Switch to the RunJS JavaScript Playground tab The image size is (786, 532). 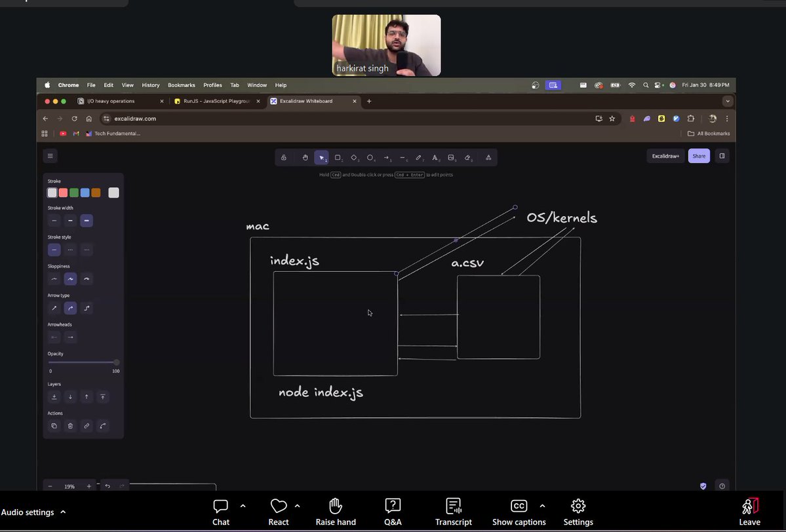(217, 101)
